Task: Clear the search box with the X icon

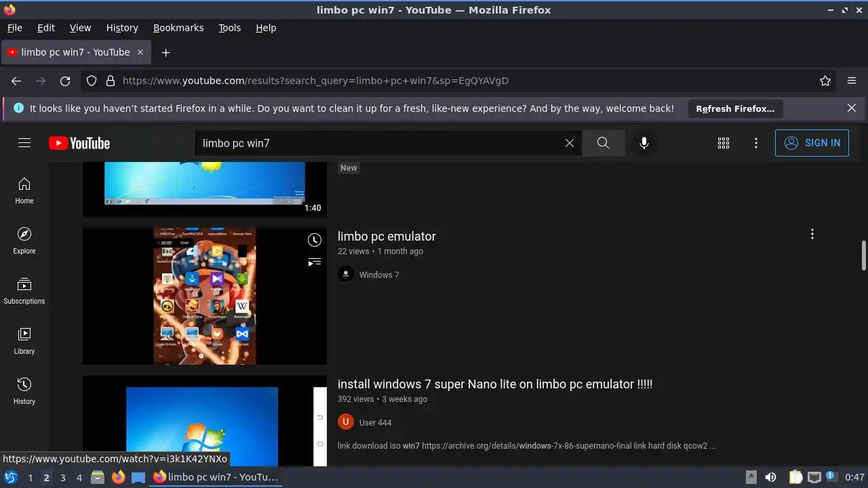Action: (570, 143)
